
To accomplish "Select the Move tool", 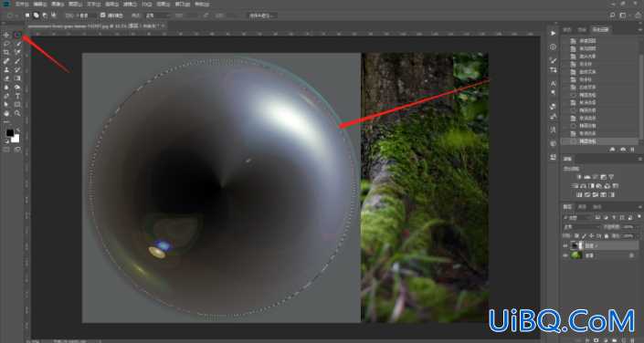I will [6, 35].
